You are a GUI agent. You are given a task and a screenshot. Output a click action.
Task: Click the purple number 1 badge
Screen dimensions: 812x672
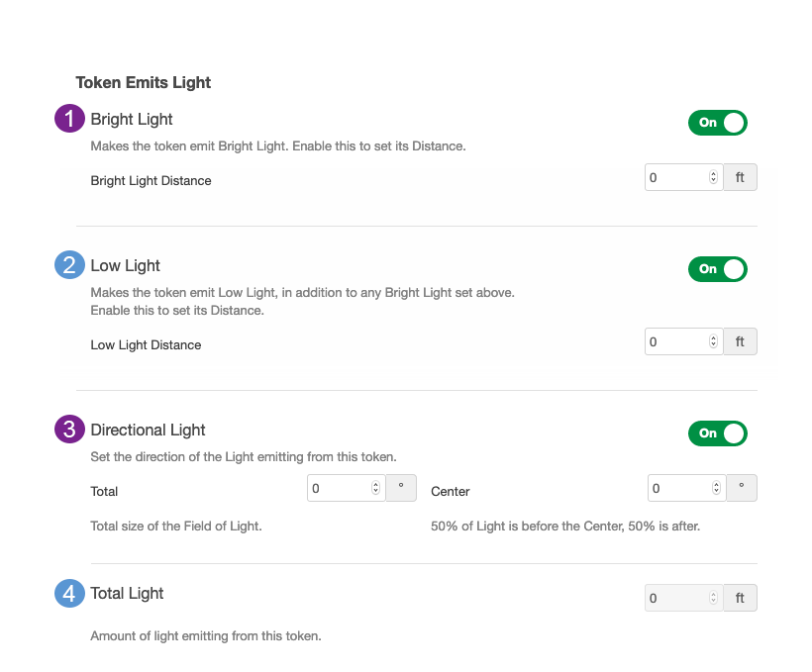pyautogui.click(x=69, y=120)
